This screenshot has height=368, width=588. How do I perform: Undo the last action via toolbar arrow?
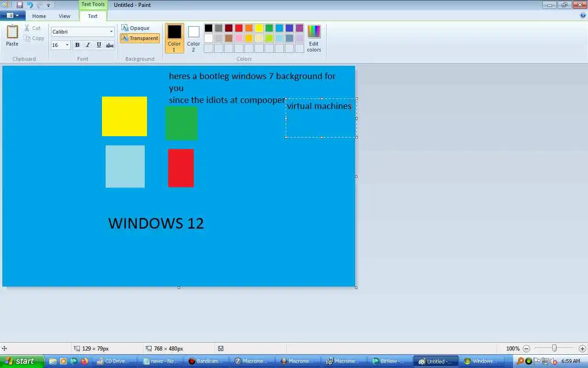pyautogui.click(x=30, y=5)
